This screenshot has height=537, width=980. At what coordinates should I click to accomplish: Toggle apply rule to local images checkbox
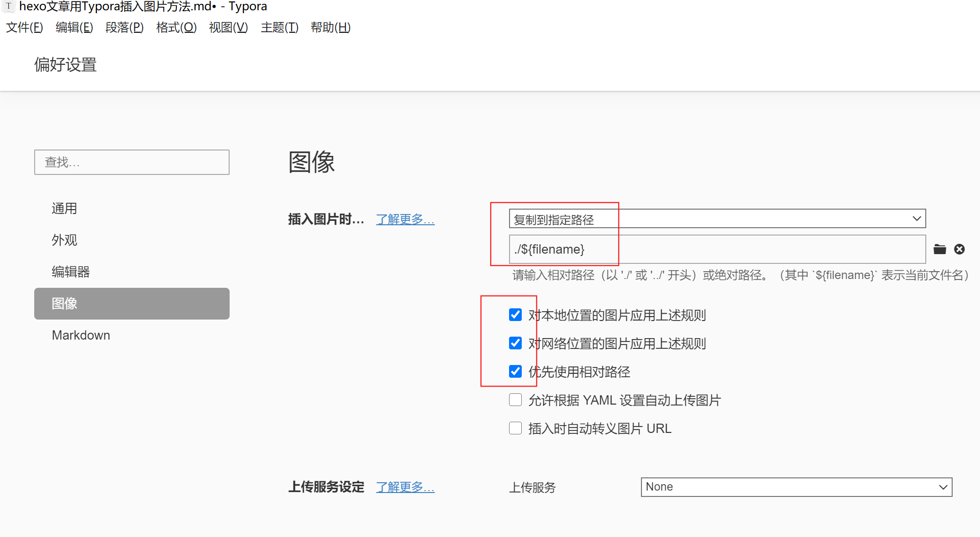tap(515, 315)
